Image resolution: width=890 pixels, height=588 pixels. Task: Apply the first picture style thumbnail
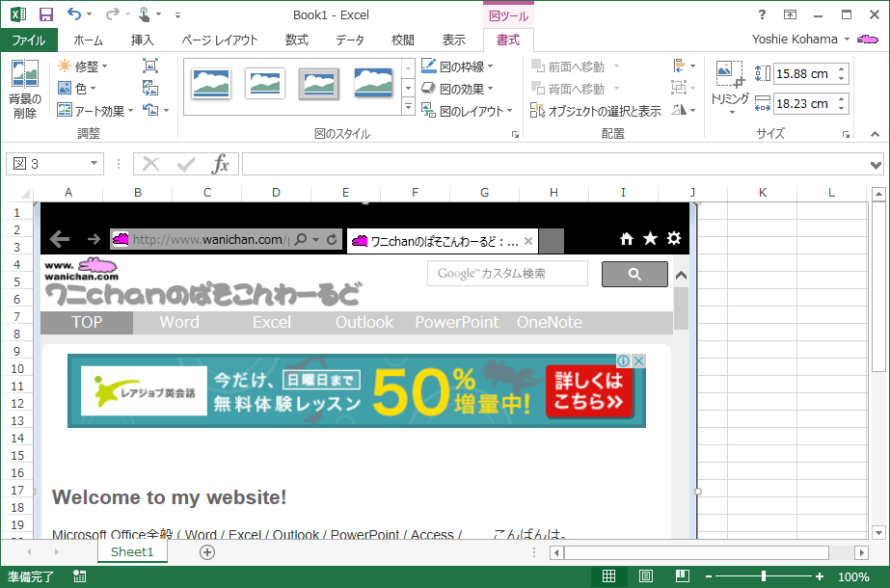click(x=211, y=84)
